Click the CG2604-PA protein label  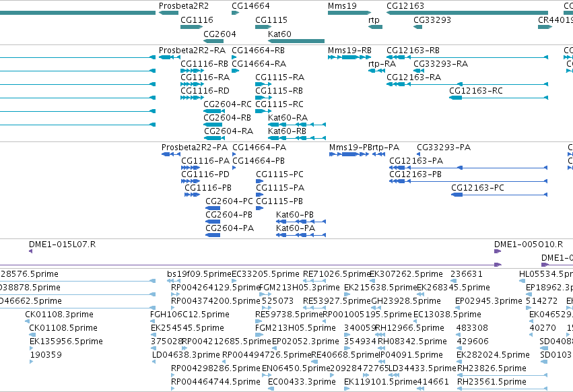coord(230,228)
